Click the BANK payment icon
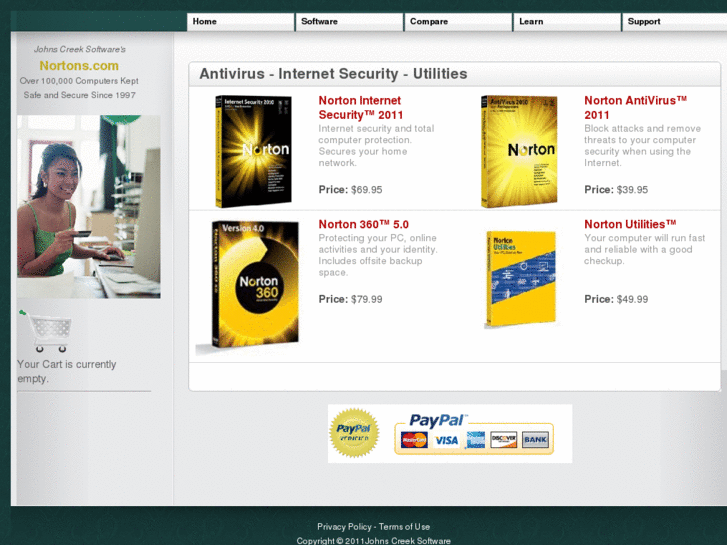727x545 pixels. click(x=535, y=440)
